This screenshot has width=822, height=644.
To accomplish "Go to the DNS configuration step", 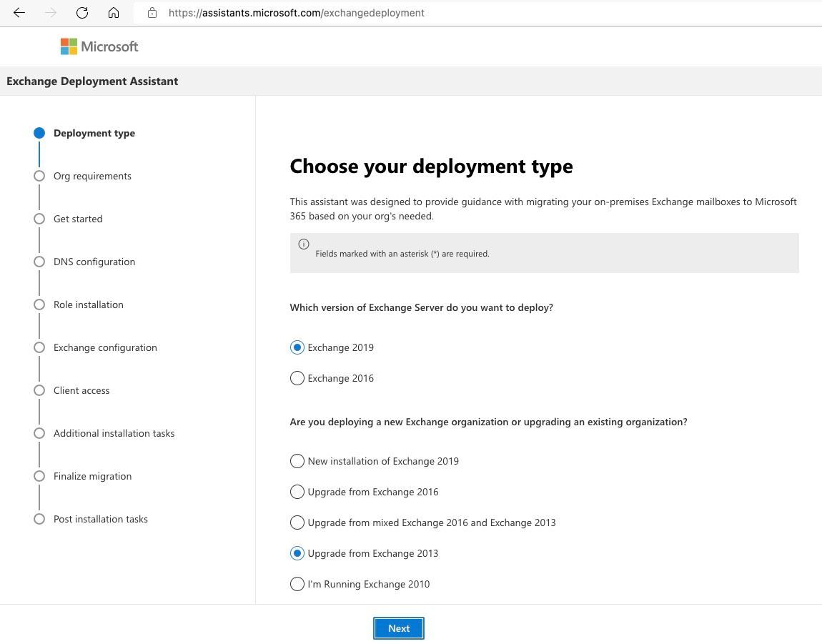I will [94, 262].
